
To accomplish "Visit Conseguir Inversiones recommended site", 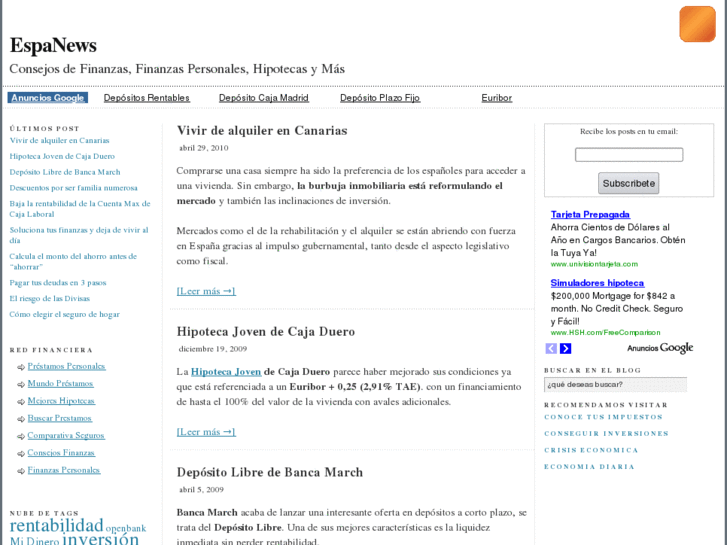I will (606, 434).
